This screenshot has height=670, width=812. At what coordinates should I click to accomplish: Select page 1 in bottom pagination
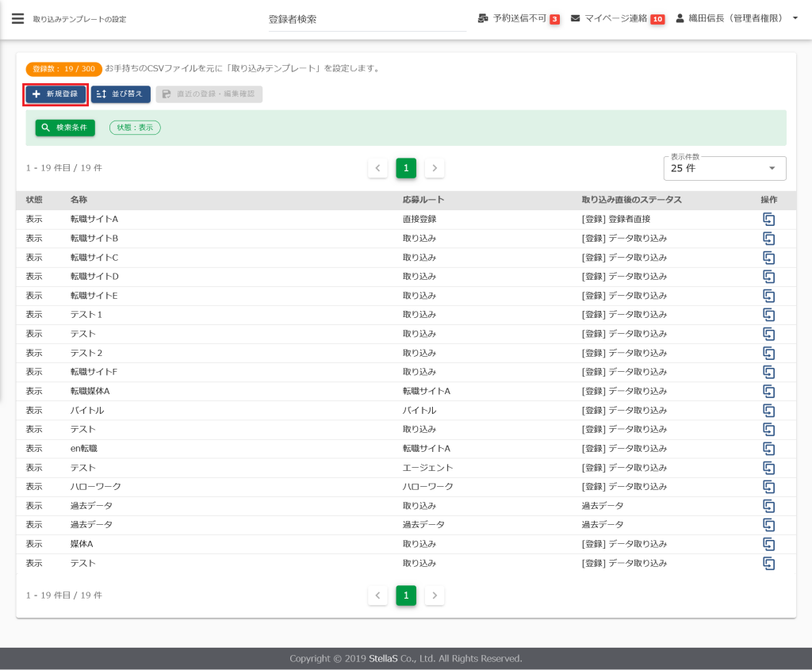coord(406,595)
